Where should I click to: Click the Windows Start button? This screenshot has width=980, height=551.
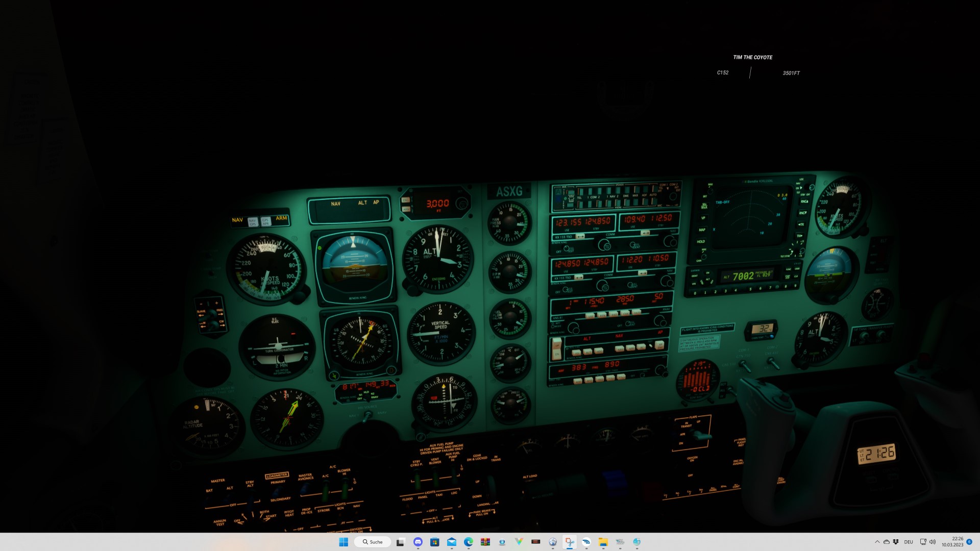point(344,542)
